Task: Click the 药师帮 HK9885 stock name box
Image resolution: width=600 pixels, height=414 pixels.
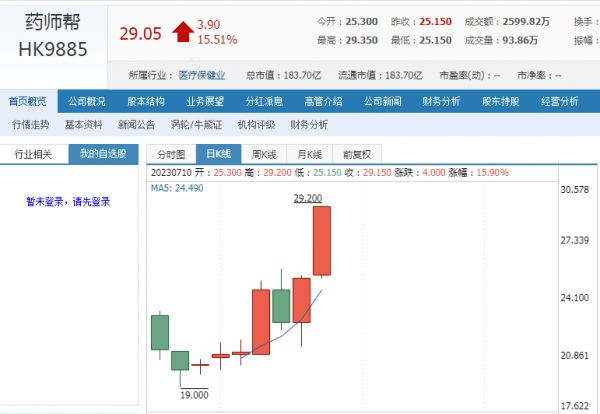Action: (x=53, y=36)
